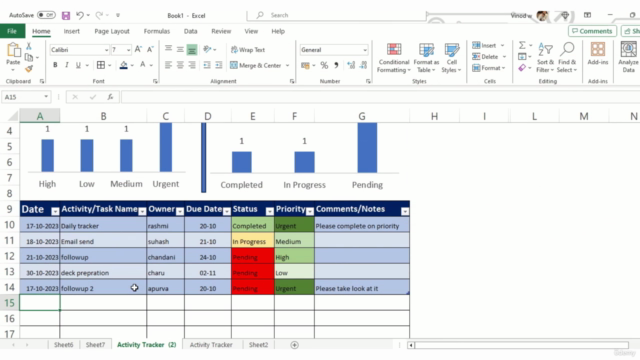
Task: Click Analyze Data button
Action: [x=629, y=57]
